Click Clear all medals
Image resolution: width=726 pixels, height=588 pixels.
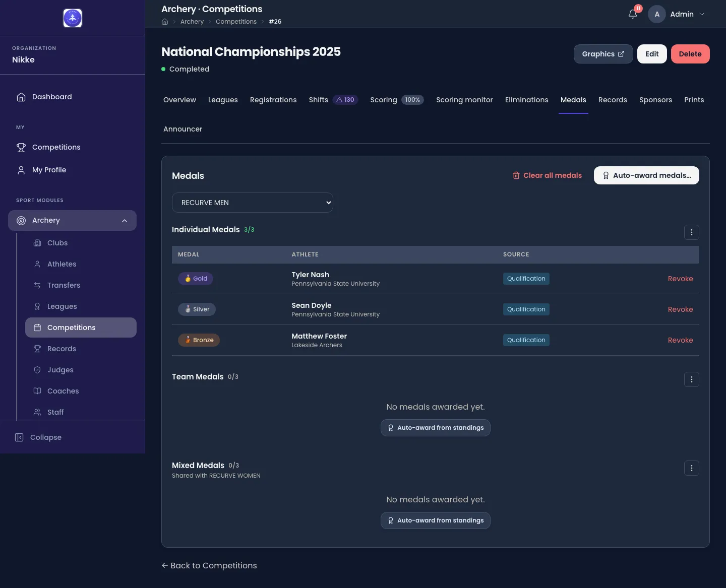547,175
